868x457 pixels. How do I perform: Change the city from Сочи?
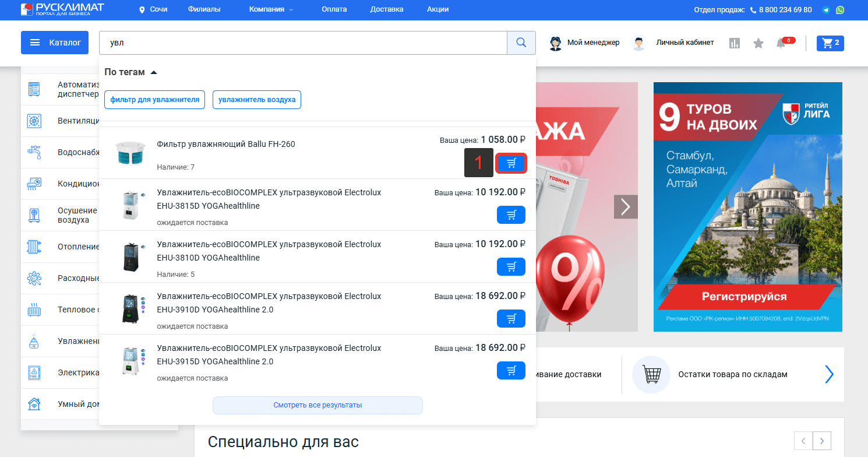point(154,9)
